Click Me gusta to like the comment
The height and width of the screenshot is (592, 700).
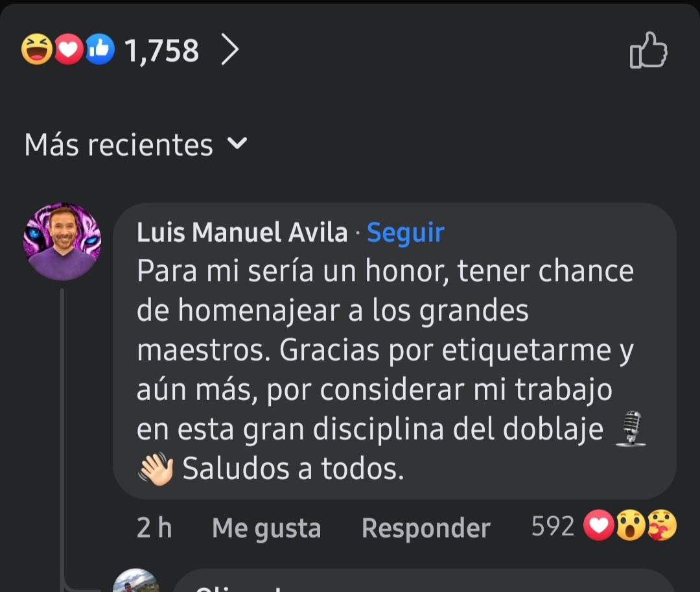coord(266,527)
